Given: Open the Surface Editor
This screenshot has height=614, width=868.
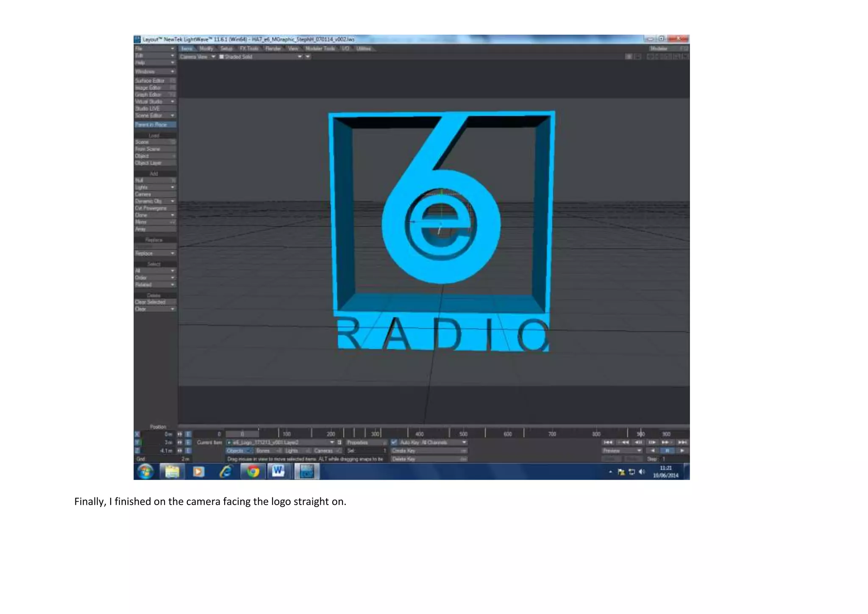Looking at the screenshot, I should click(155, 81).
